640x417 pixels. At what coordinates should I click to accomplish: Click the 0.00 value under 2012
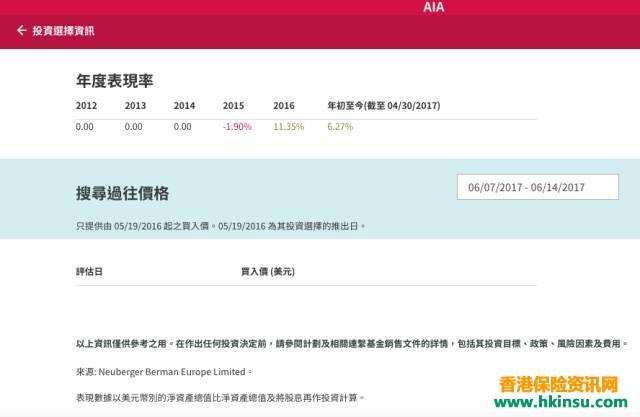point(84,126)
